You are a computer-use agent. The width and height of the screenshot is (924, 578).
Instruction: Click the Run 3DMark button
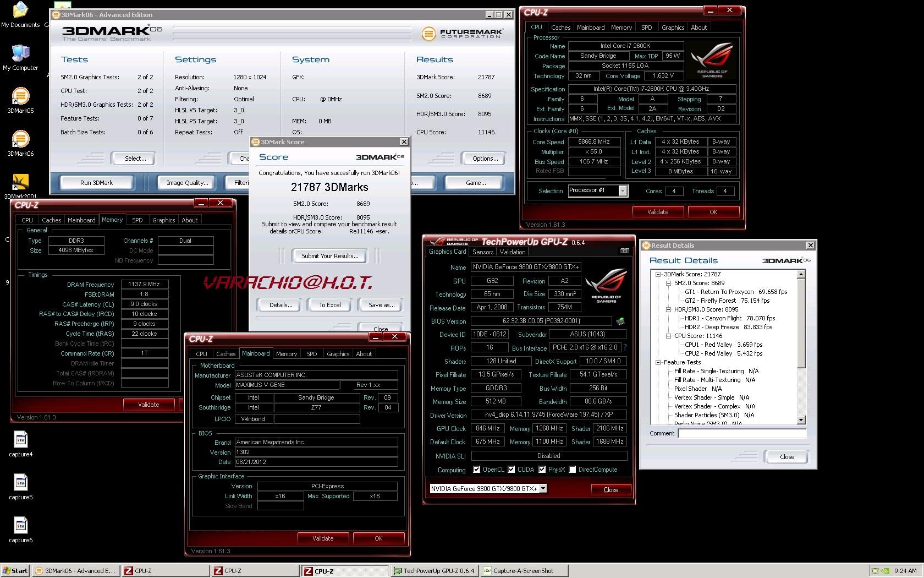click(96, 183)
